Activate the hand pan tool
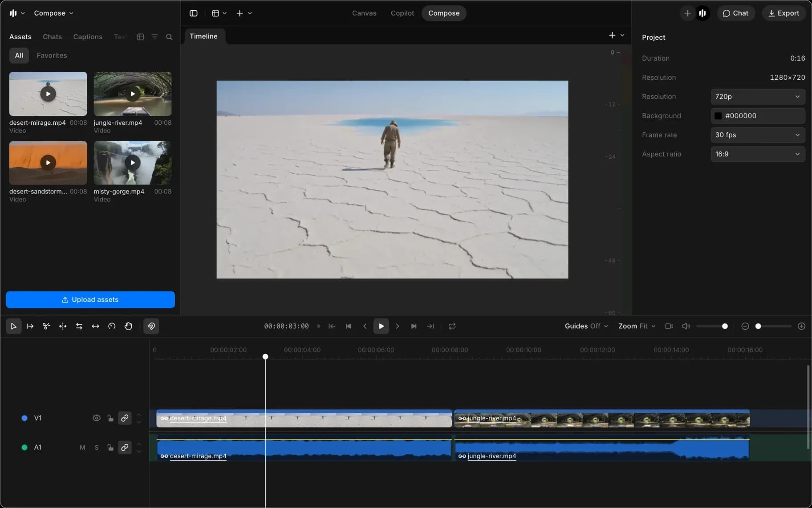The height and width of the screenshot is (508, 812). pos(128,326)
